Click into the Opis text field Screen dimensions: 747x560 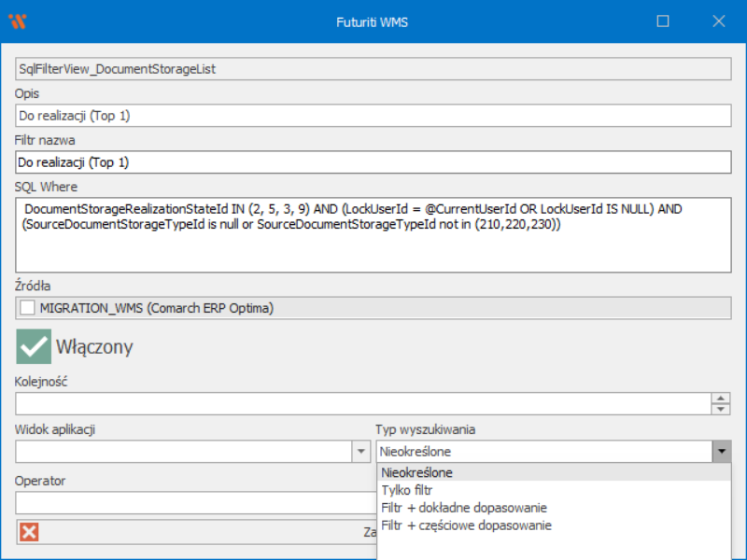pos(373,116)
